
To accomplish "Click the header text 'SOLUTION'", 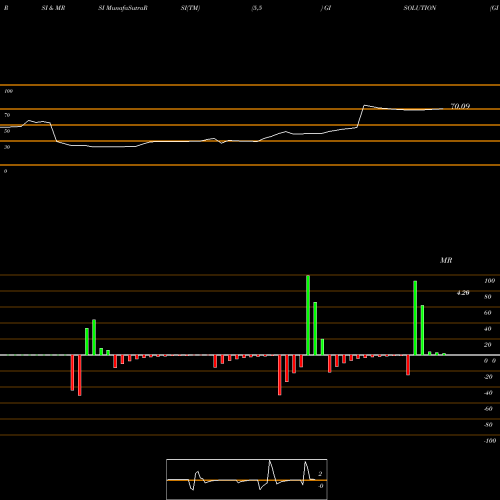I will pyautogui.click(x=420, y=8).
